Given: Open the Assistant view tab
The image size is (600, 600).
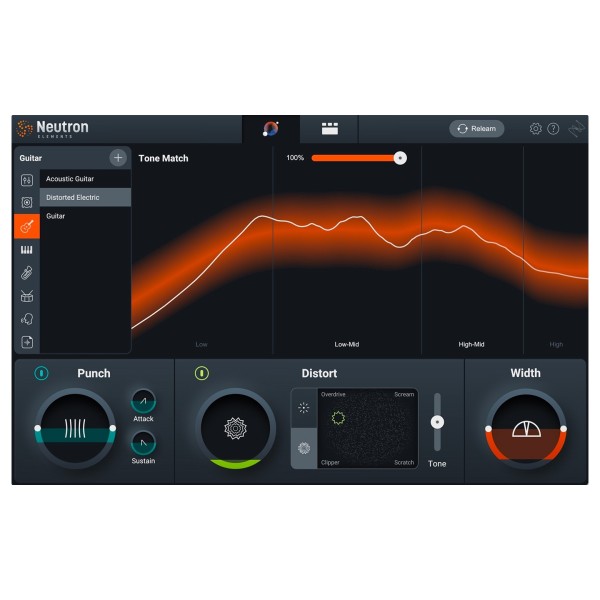Looking at the screenshot, I should coord(271,129).
